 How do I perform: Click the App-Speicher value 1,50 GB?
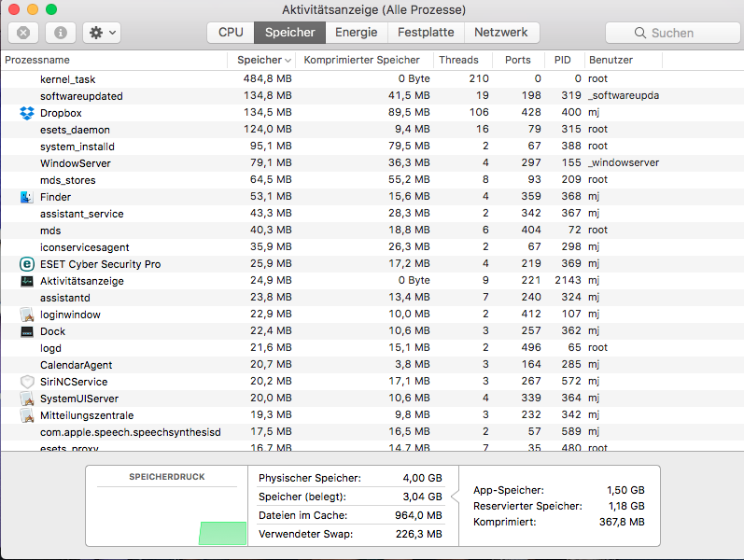pos(625,490)
